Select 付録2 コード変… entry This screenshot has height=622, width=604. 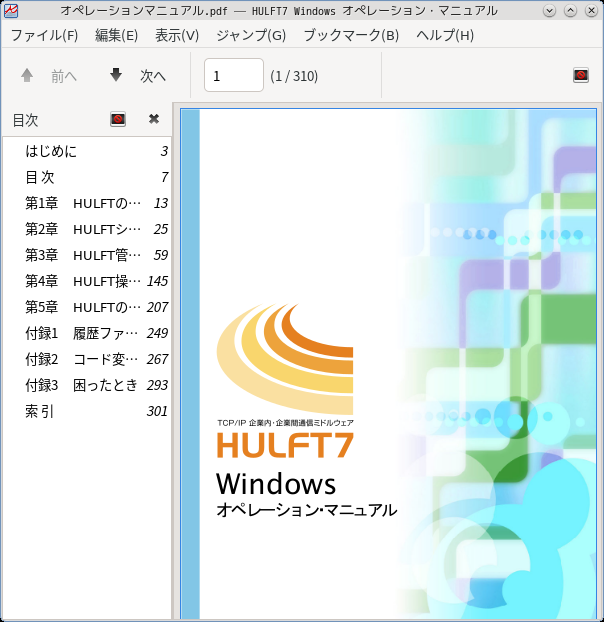pyautogui.click(x=87, y=359)
